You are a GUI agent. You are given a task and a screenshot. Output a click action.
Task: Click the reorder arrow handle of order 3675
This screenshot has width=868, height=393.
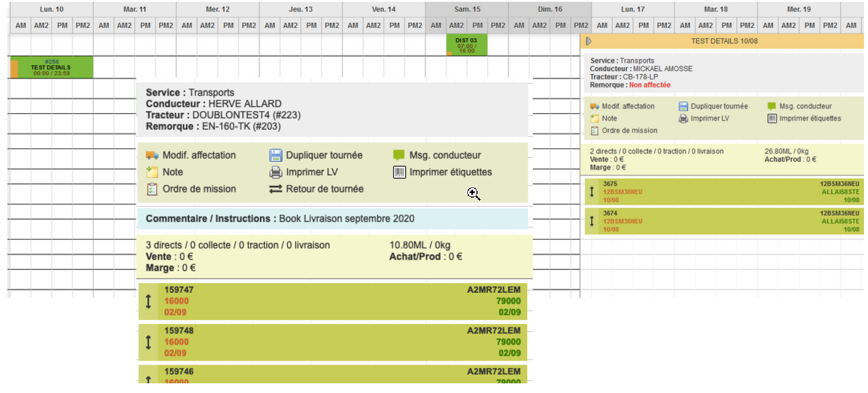592,192
